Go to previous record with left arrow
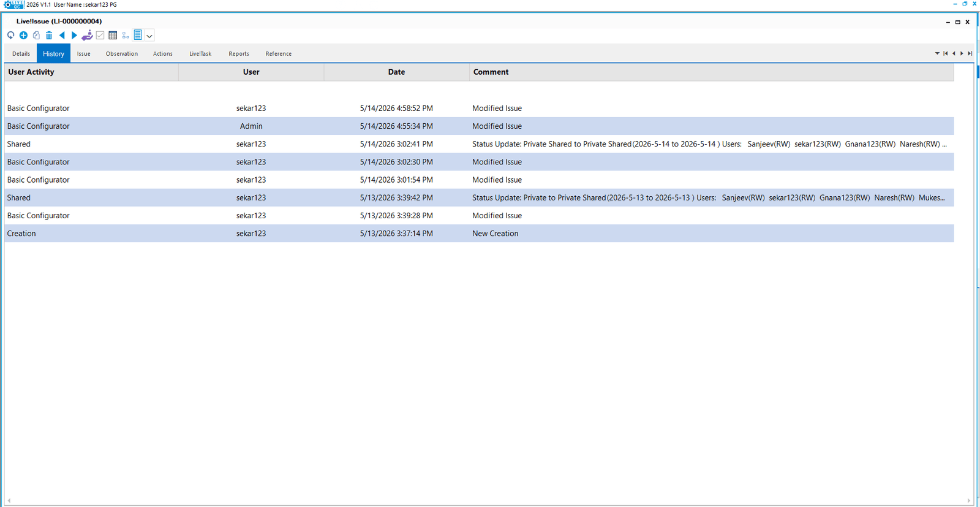 [62, 35]
